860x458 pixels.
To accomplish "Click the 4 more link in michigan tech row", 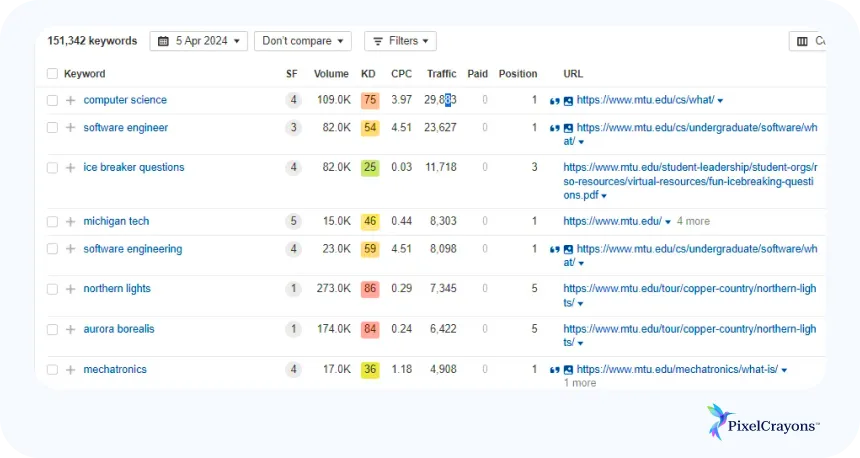I will pos(693,221).
